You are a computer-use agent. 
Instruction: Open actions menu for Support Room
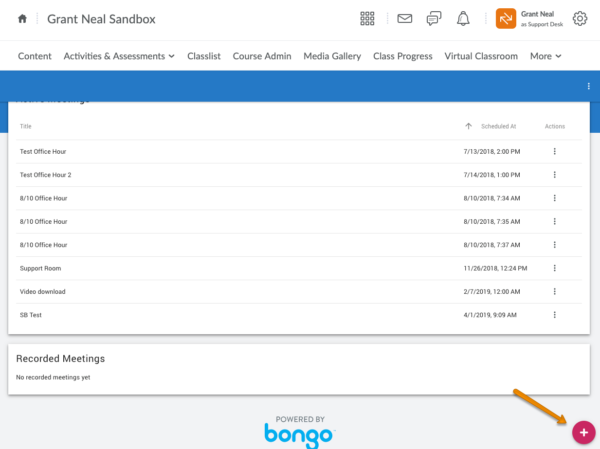(554, 268)
